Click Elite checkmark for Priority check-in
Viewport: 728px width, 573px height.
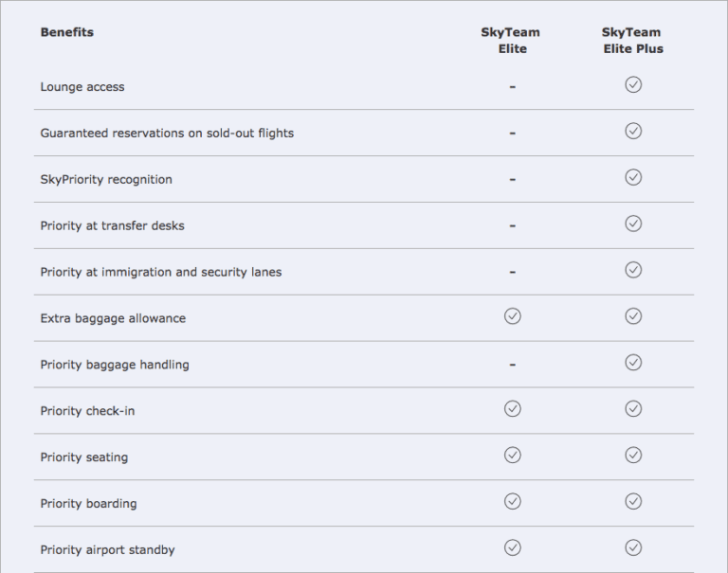click(x=513, y=409)
